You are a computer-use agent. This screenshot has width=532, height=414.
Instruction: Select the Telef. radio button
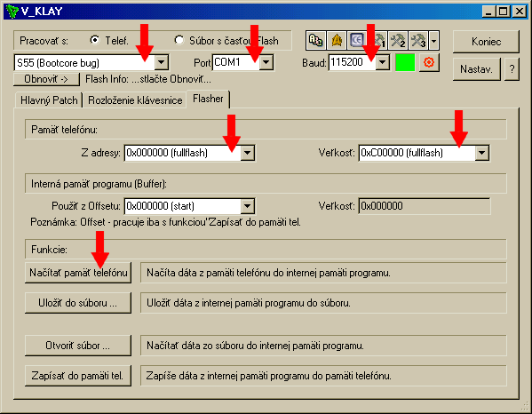(95, 40)
